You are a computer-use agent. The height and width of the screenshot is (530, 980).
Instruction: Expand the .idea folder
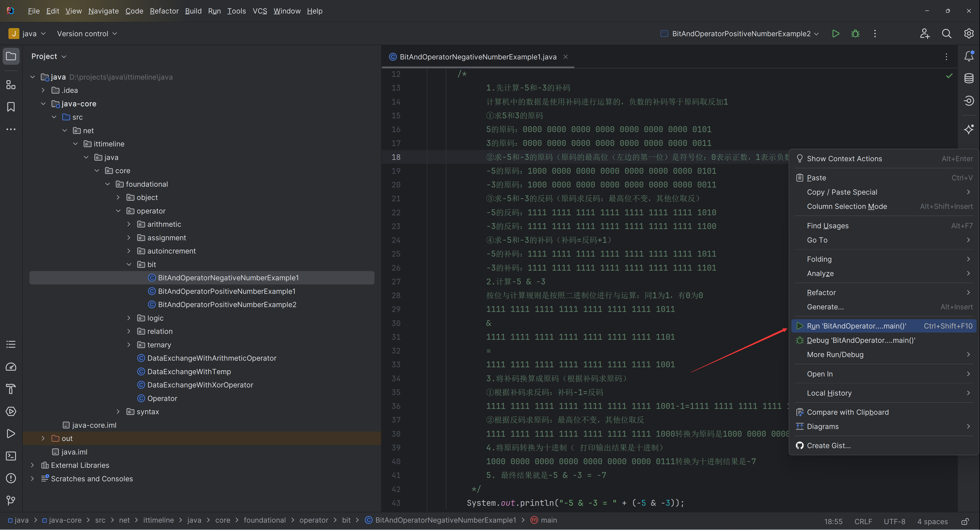pos(43,90)
